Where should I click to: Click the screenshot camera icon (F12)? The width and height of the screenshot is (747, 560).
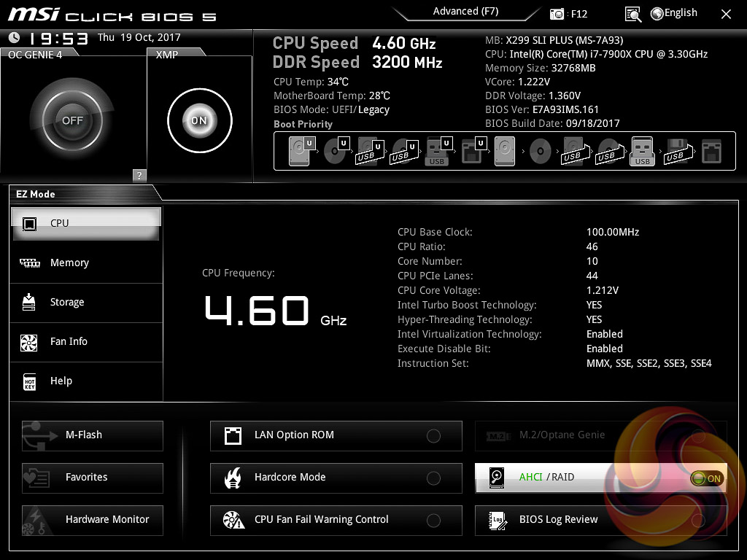(557, 14)
